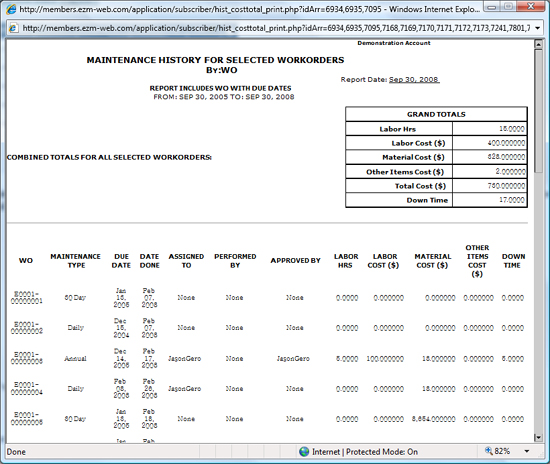Click labor cost 100.000000 in Annual row

(x=385, y=359)
